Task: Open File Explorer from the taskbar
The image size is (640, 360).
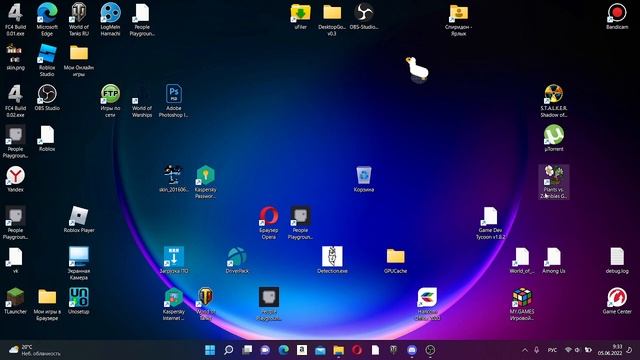Action: [339, 350]
